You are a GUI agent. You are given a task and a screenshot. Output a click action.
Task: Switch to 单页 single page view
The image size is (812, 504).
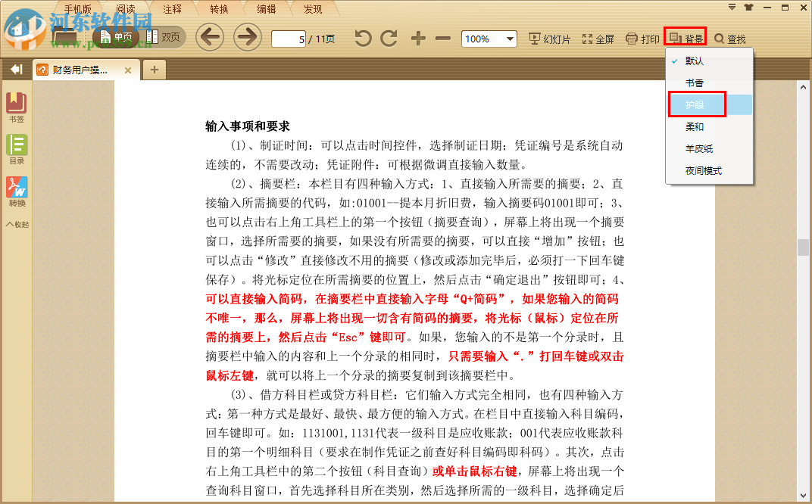[x=120, y=36]
